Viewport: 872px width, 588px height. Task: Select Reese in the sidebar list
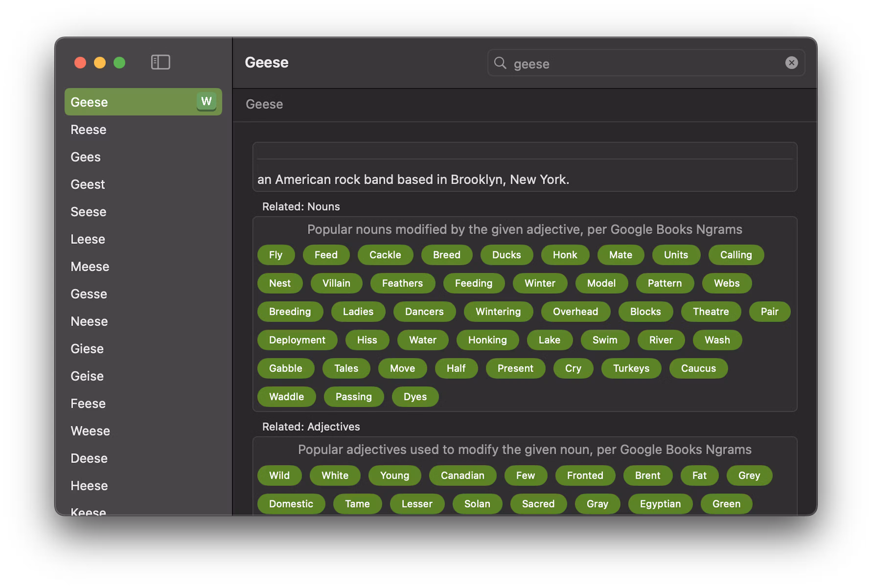(143, 130)
